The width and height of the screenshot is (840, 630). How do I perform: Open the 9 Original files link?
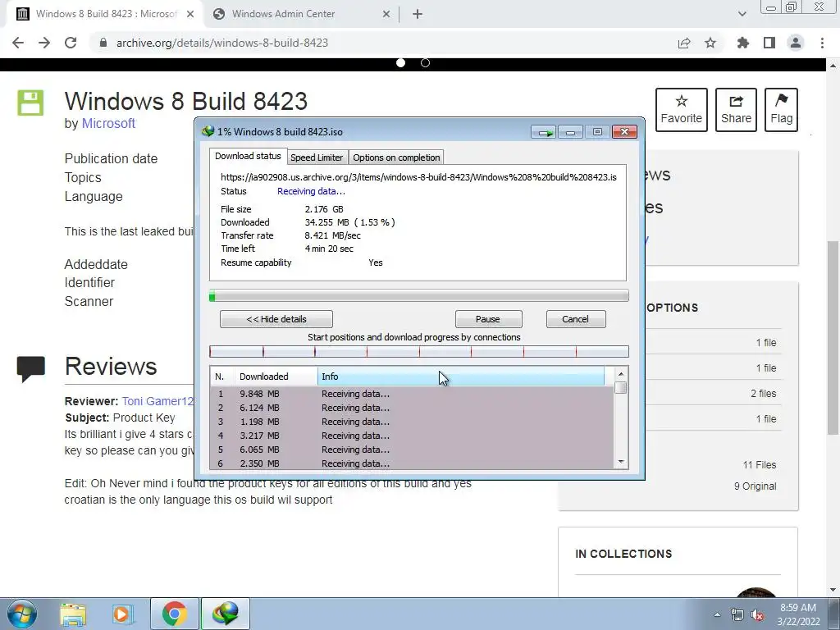pyautogui.click(x=755, y=486)
